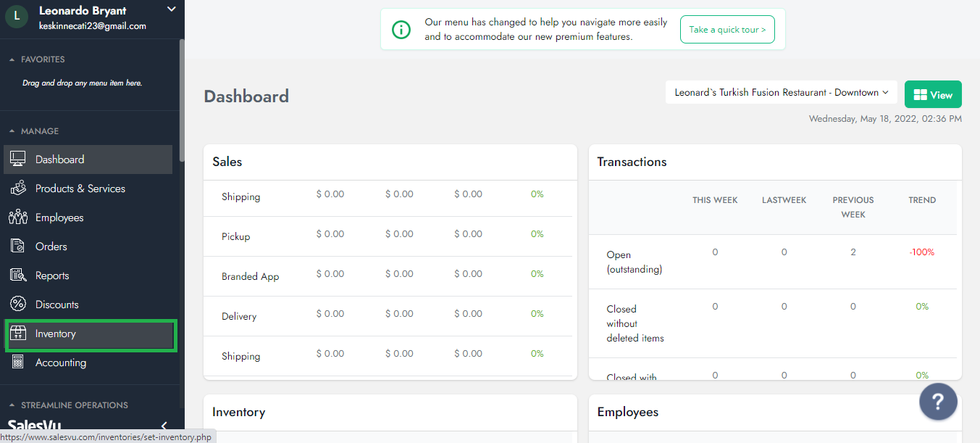
Task: Click the Products & Services icon
Action: (x=18, y=189)
